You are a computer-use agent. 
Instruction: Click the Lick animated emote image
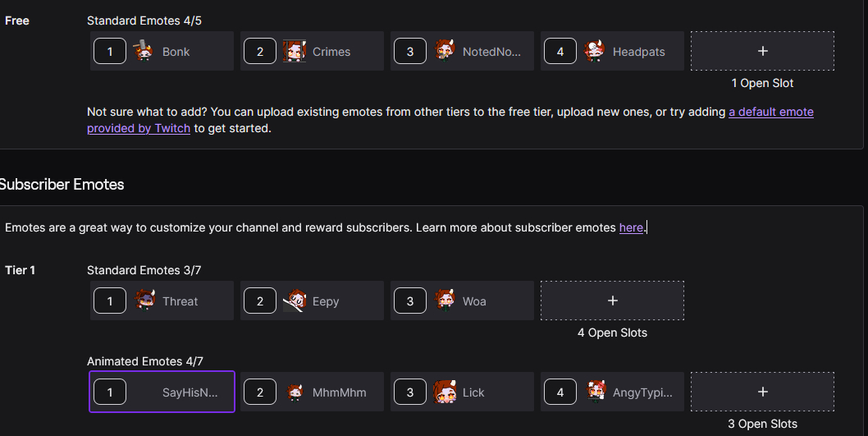(445, 392)
